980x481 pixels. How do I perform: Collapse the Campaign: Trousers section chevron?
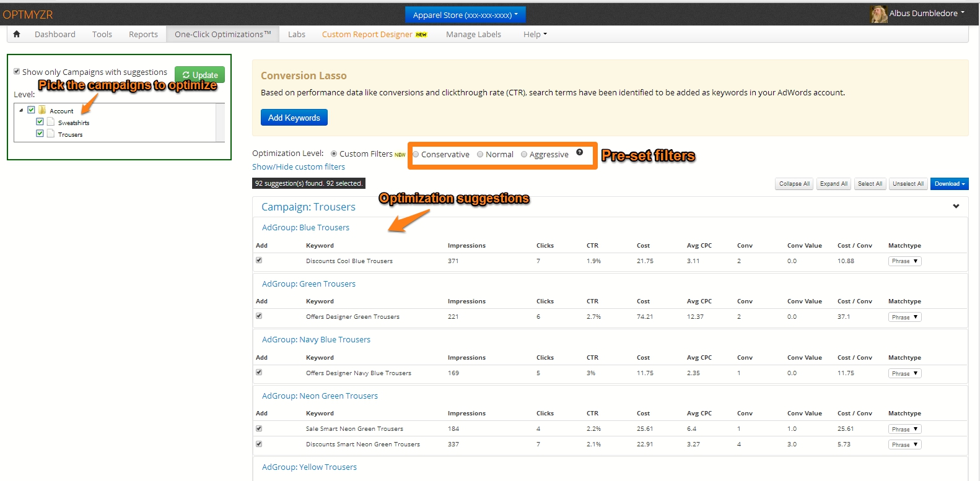point(956,206)
